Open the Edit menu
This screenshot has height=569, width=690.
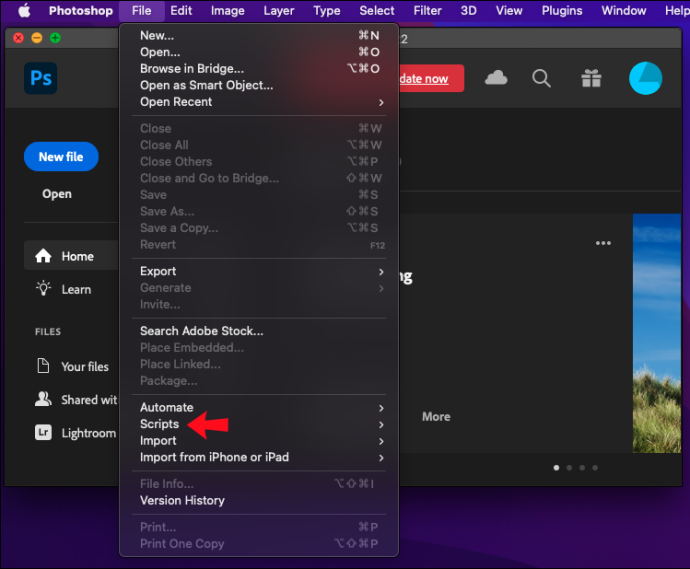(x=181, y=11)
